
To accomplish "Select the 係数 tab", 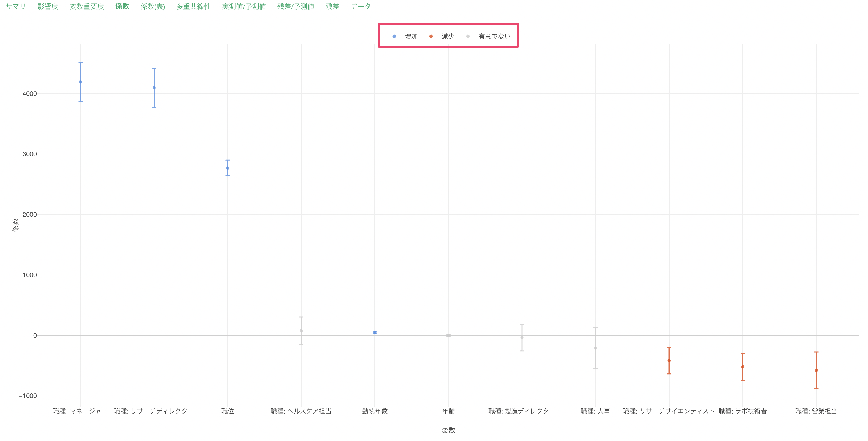I will (122, 6).
